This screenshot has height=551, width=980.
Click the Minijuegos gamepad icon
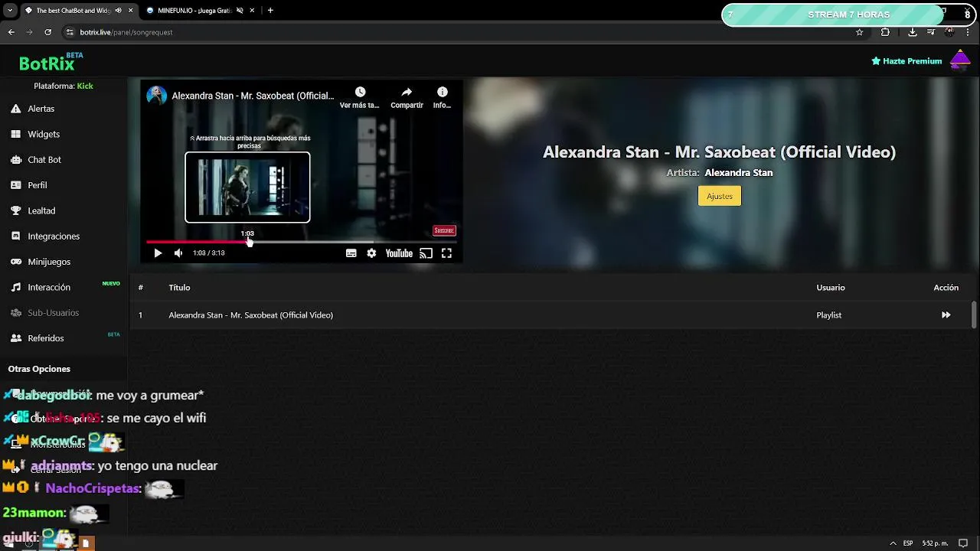point(15,262)
